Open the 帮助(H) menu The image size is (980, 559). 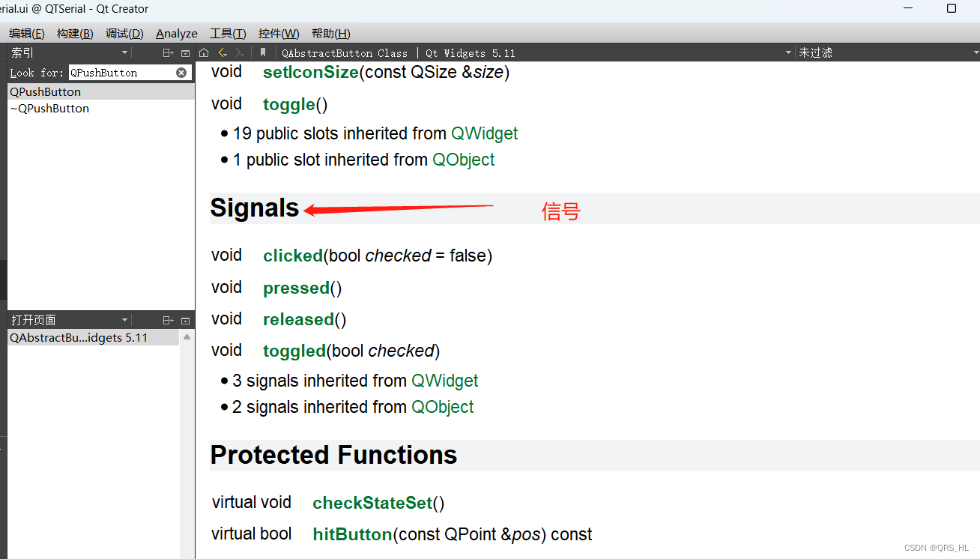click(331, 34)
